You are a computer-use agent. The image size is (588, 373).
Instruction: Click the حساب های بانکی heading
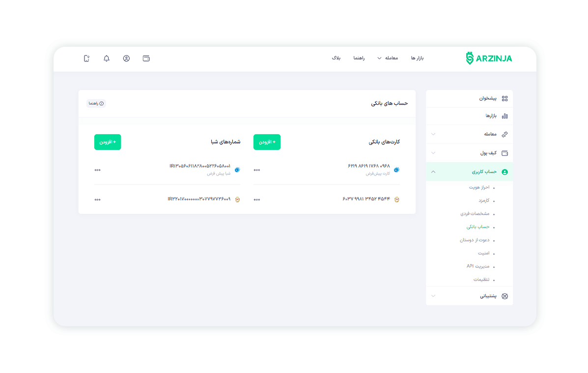pos(389,103)
